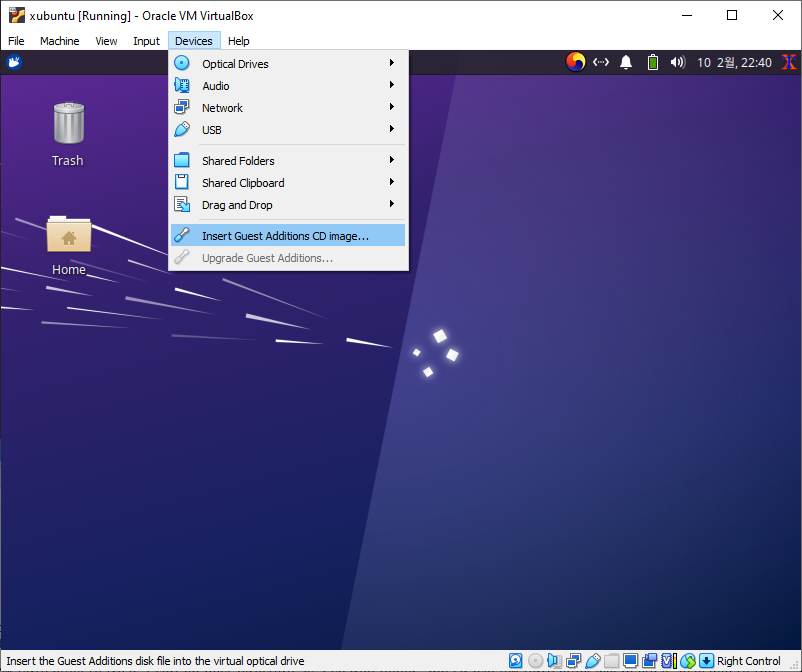Click the display status bar indicator
This screenshot has width=802, height=672.
pos(630,660)
